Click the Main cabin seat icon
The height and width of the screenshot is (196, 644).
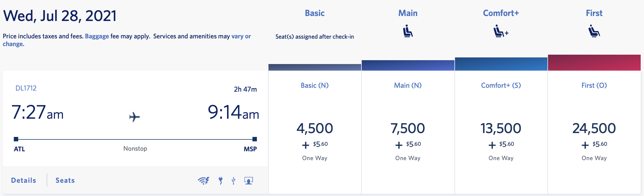point(408,31)
